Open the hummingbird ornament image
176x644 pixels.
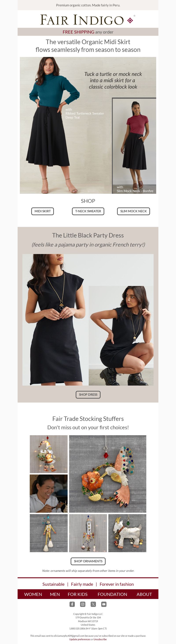108,474
